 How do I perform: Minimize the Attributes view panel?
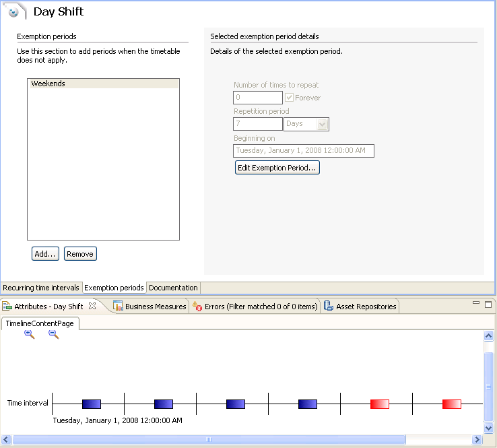click(475, 302)
